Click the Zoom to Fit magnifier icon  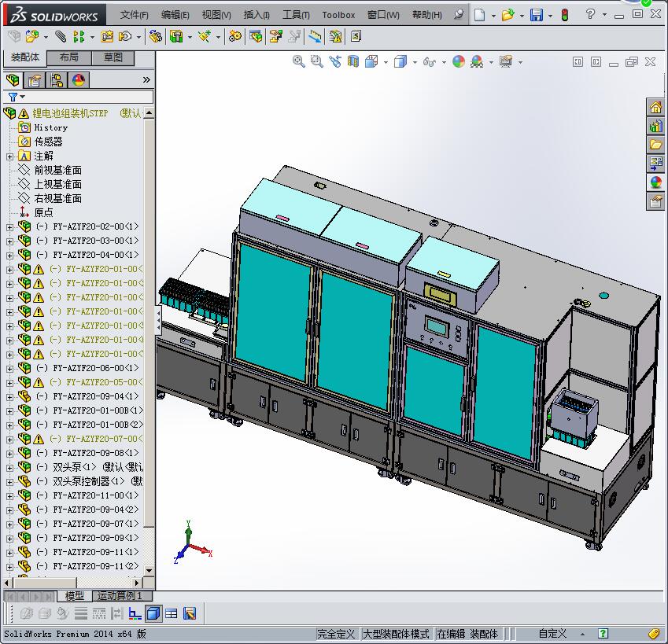(299, 61)
